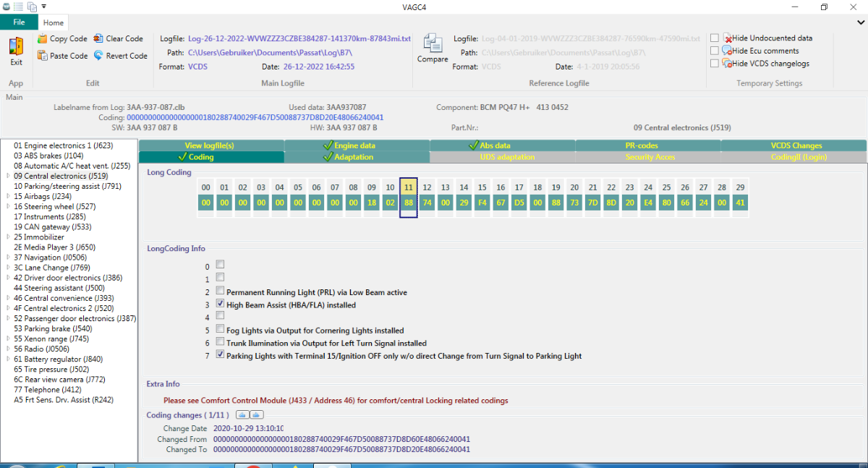Toggle Hide Ecu comments checkbox

(x=715, y=51)
